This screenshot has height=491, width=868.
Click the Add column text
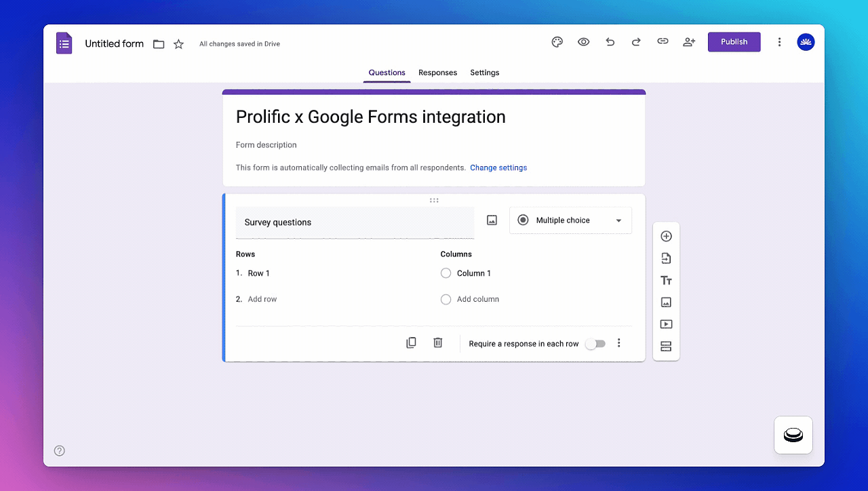478,299
